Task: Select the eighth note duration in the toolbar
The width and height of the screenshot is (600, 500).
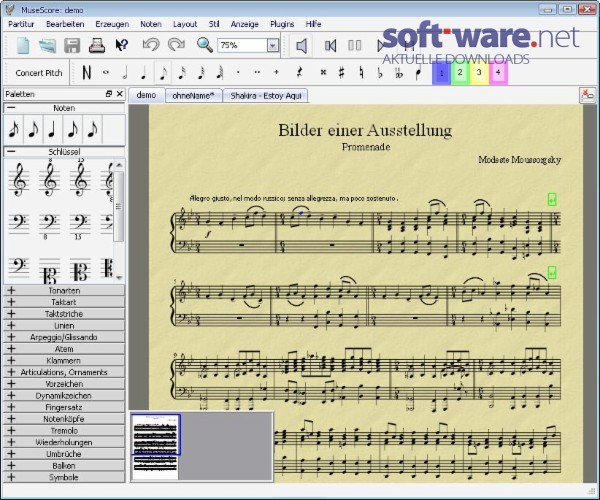Action: point(163,72)
